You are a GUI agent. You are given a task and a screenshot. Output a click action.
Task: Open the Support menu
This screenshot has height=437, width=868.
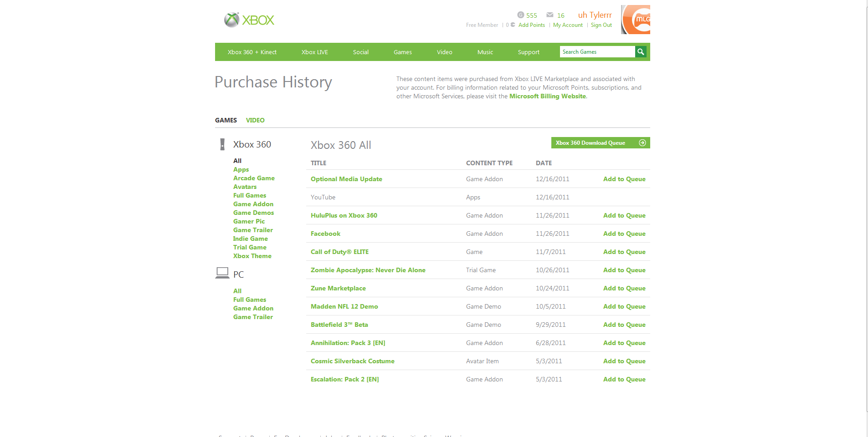529,52
